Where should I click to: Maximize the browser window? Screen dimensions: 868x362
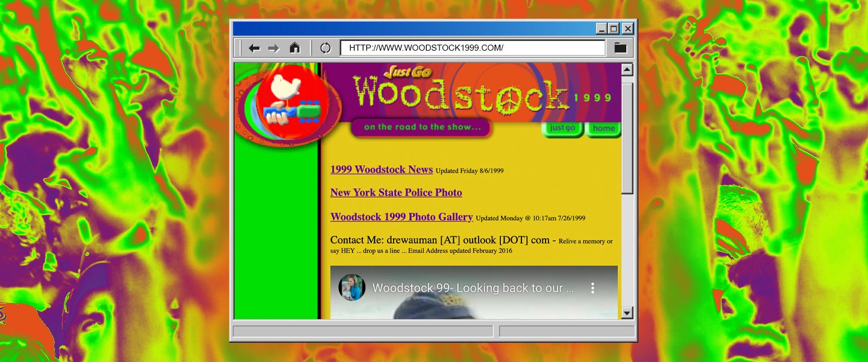614,28
